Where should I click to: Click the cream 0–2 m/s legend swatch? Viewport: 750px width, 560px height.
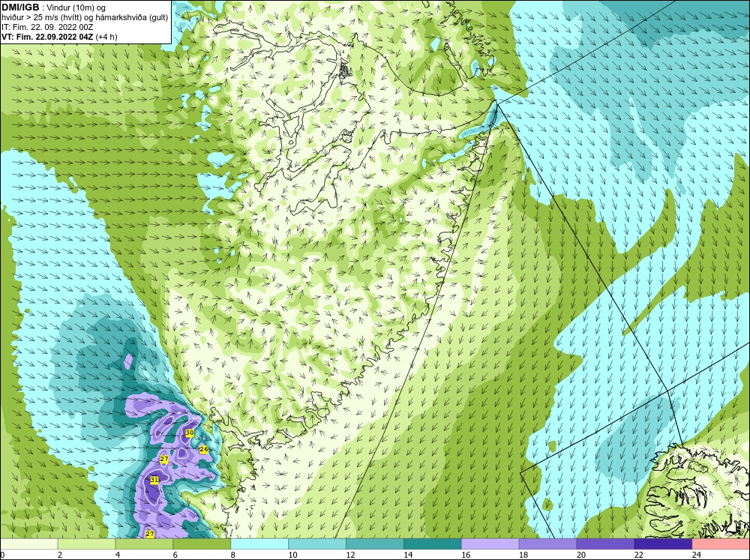pyautogui.click(x=29, y=544)
